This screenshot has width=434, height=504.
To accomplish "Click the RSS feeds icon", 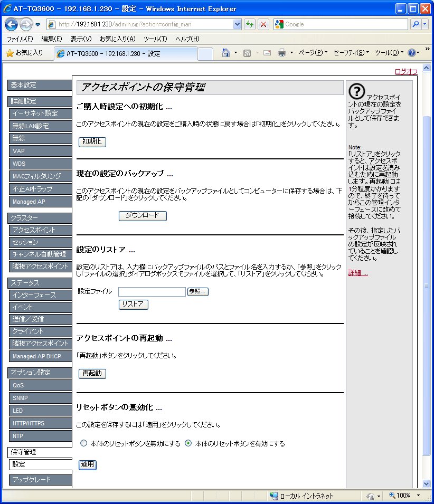I will click(x=247, y=53).
